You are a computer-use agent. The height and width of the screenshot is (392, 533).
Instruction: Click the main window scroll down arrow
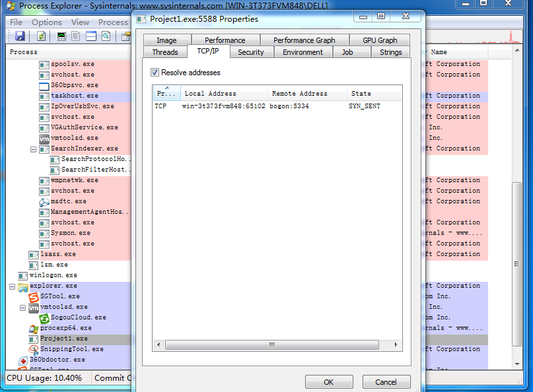(517, 364)
